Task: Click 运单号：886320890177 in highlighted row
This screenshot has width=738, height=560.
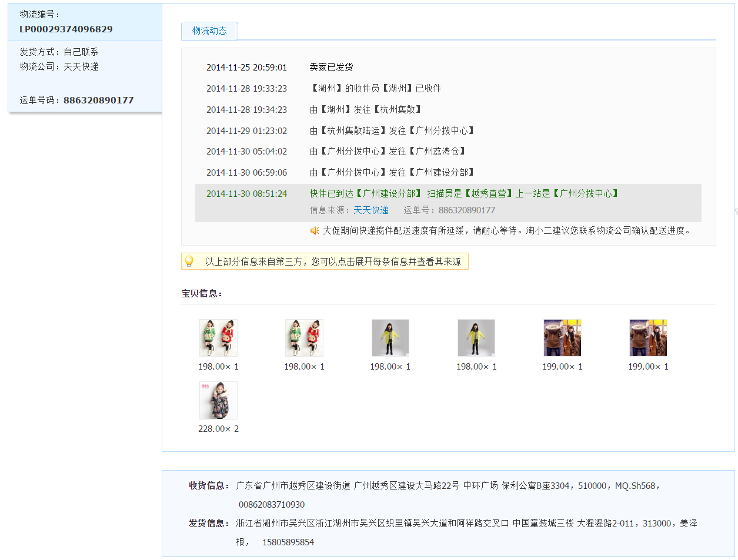Action: click(449, 210)
